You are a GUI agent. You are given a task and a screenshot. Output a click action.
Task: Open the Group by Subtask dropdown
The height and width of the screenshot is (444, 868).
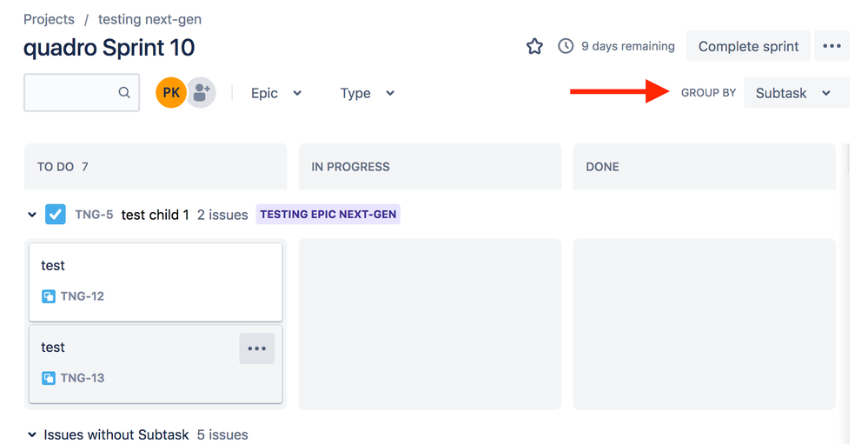tap(796, 92)
